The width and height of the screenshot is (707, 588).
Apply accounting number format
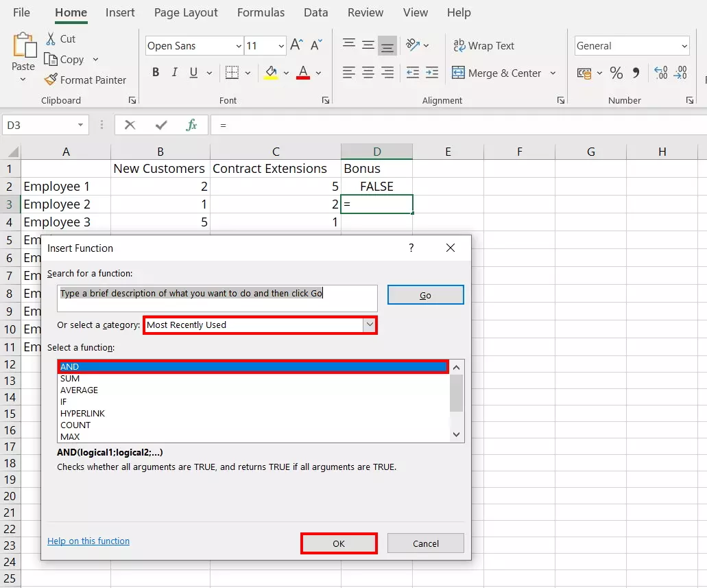click(x=584, y=73)
